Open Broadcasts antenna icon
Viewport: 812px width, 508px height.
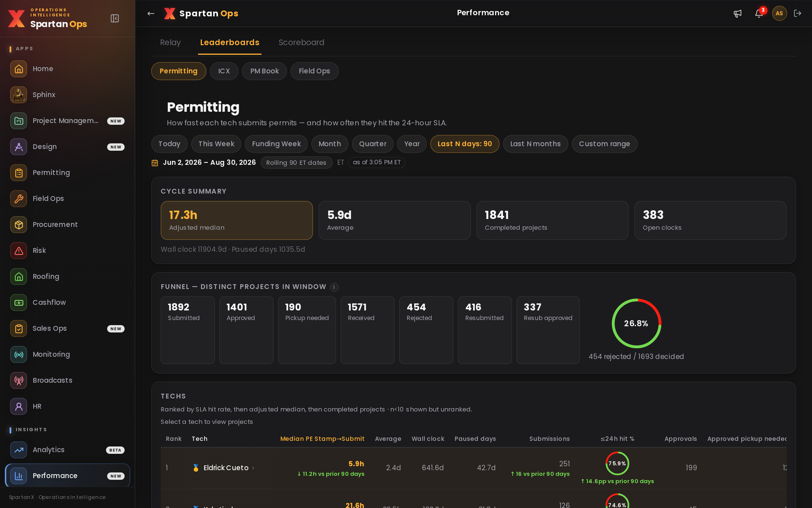pos(18,380)
